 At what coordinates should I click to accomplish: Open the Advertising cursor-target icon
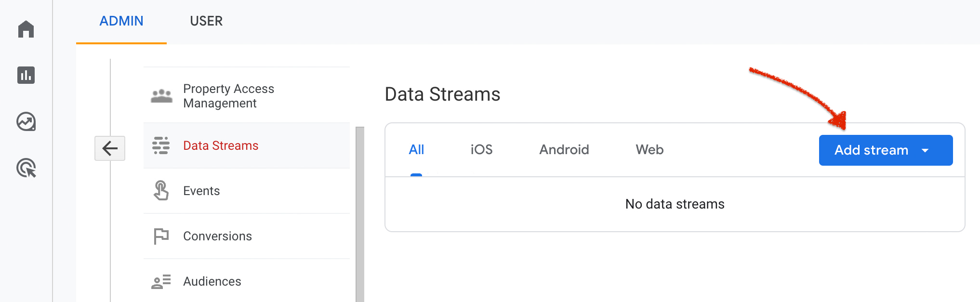point(26,168)
